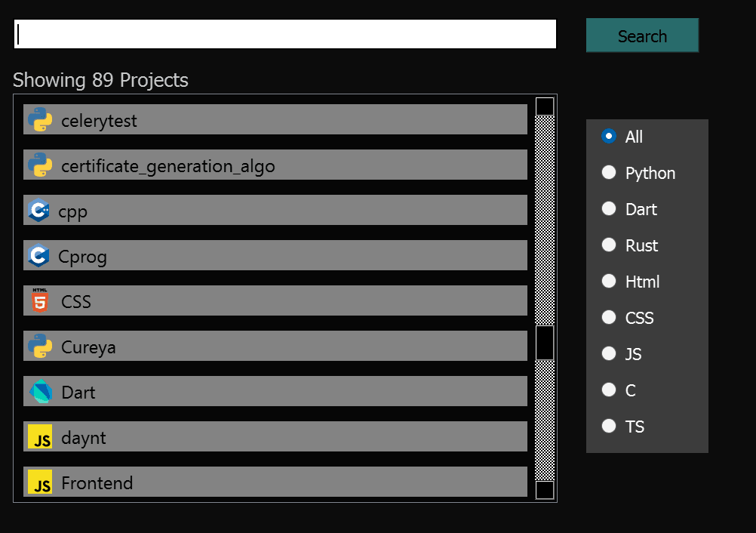Open the Dart project row in list

tap(275, 391)
